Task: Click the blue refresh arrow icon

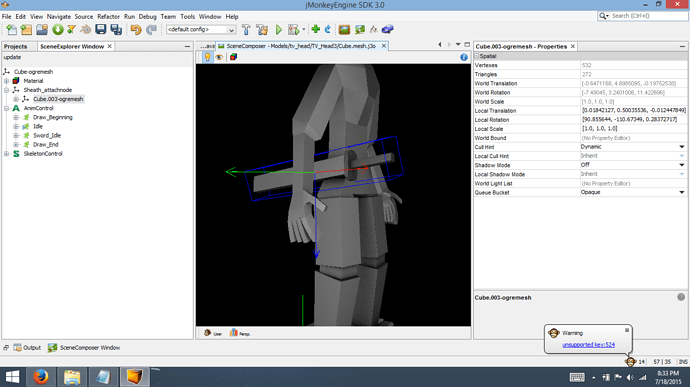Action: pyautogui.click(x=328, y=29)
